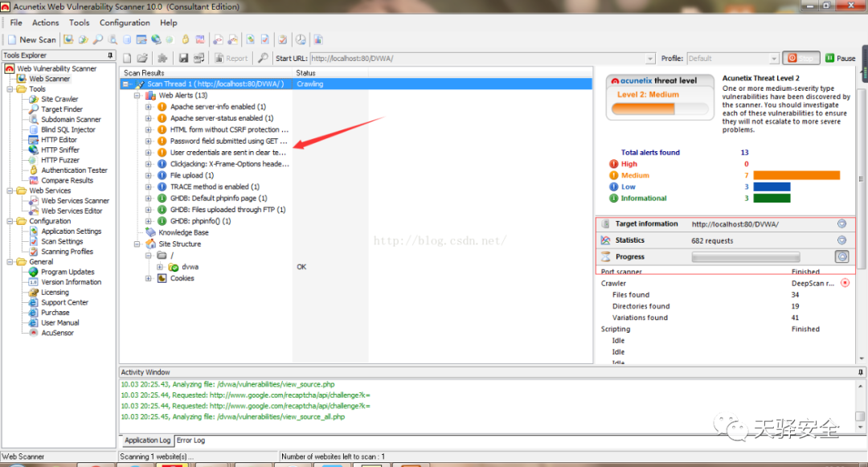
Task: Open Scan Settings in Configuration tree
Action: click(62, 241)
